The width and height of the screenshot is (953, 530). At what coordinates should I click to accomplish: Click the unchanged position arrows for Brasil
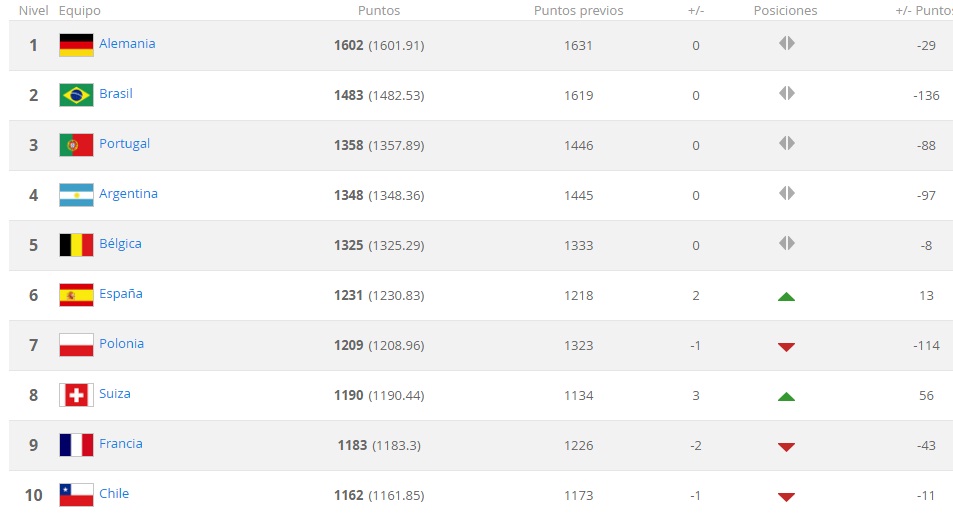pos(786,94)
